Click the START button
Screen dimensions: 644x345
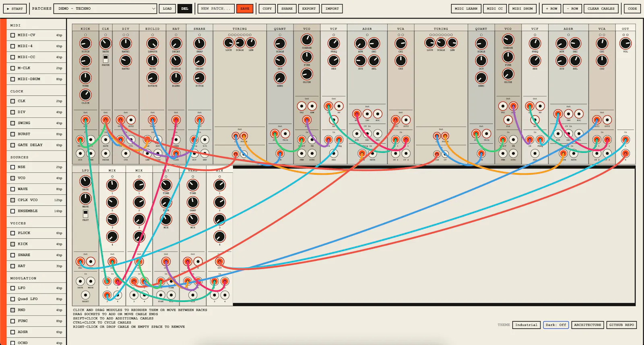coord(15,8)
